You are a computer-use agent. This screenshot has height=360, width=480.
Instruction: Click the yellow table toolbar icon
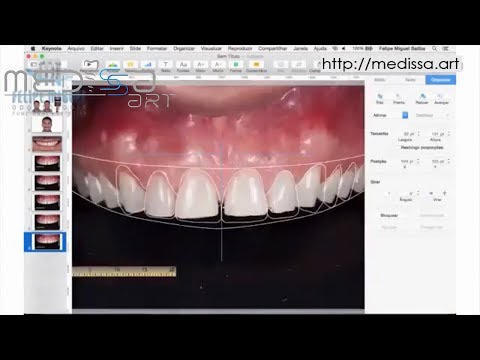point(130,64)
